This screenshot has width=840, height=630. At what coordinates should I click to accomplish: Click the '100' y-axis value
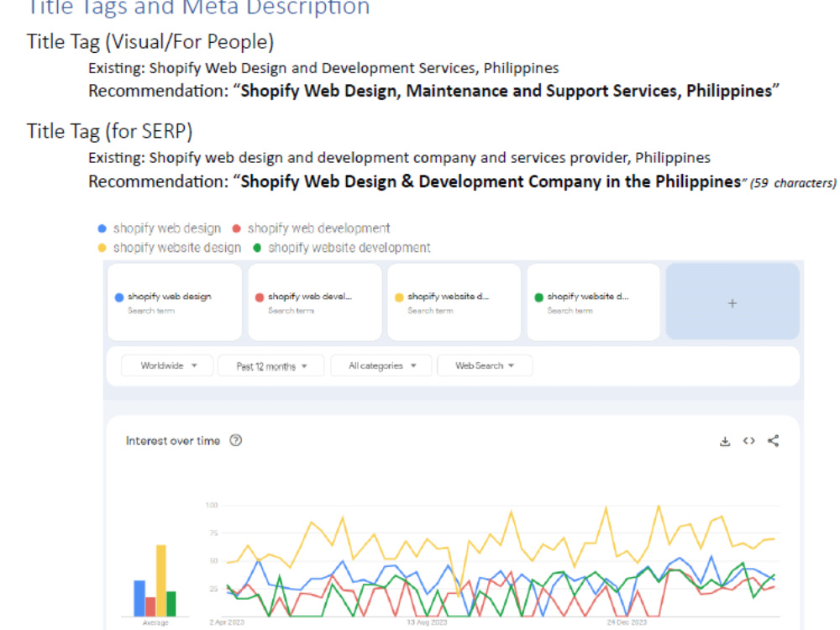[x=212, y=505]
